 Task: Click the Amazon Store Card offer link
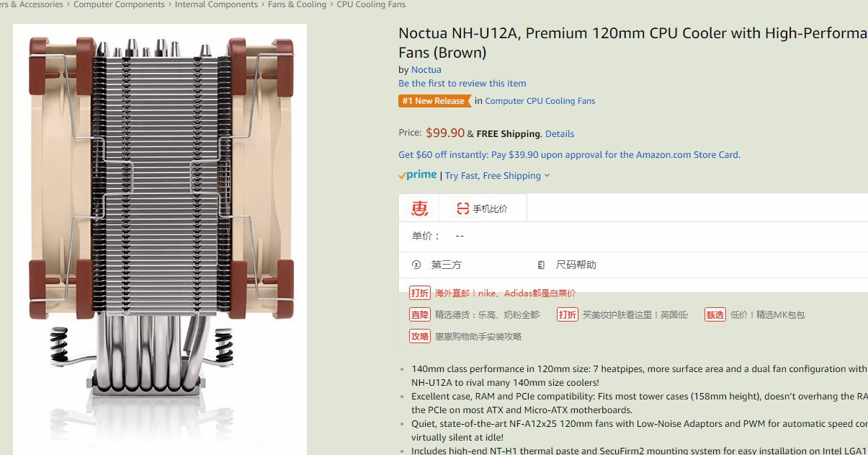(x=569, y=154)
